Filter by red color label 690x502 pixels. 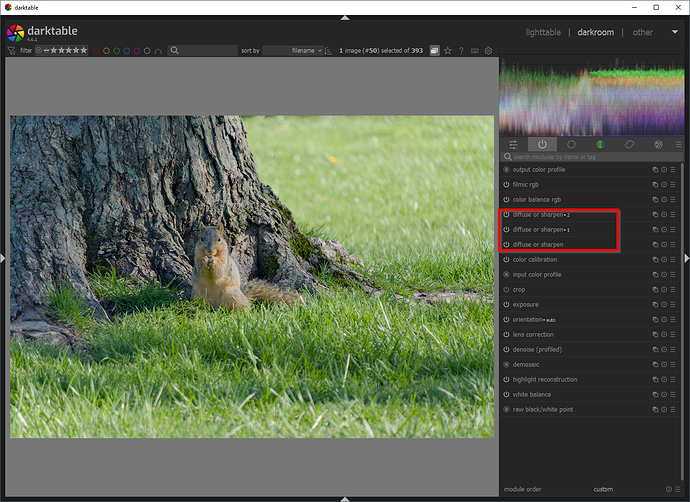pos(96,51)
